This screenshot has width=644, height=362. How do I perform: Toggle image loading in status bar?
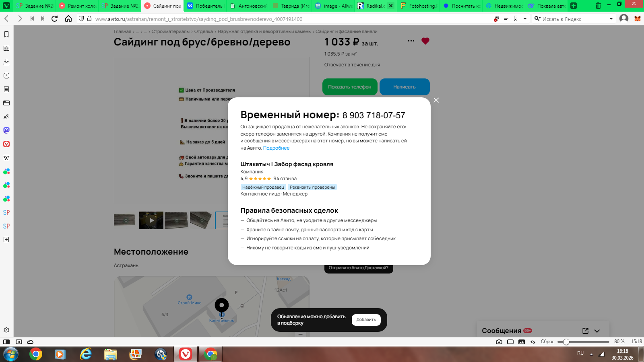tap(522, 342)
